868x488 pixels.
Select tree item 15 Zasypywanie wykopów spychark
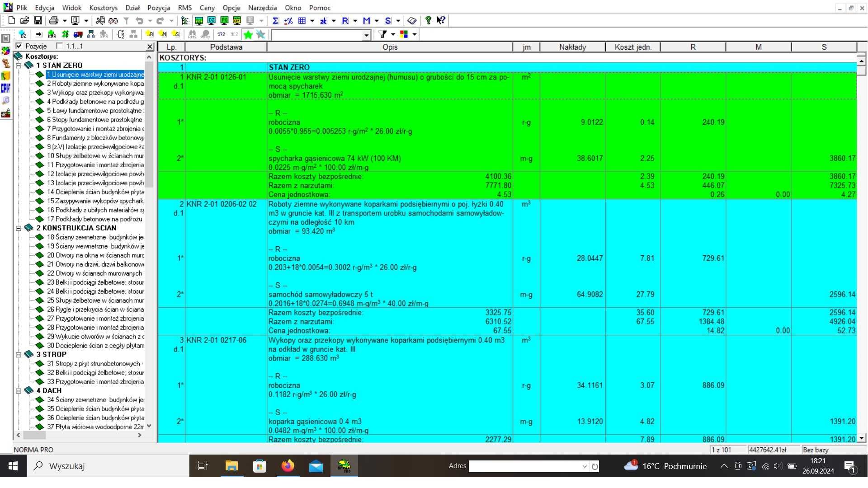click(95, 201)
